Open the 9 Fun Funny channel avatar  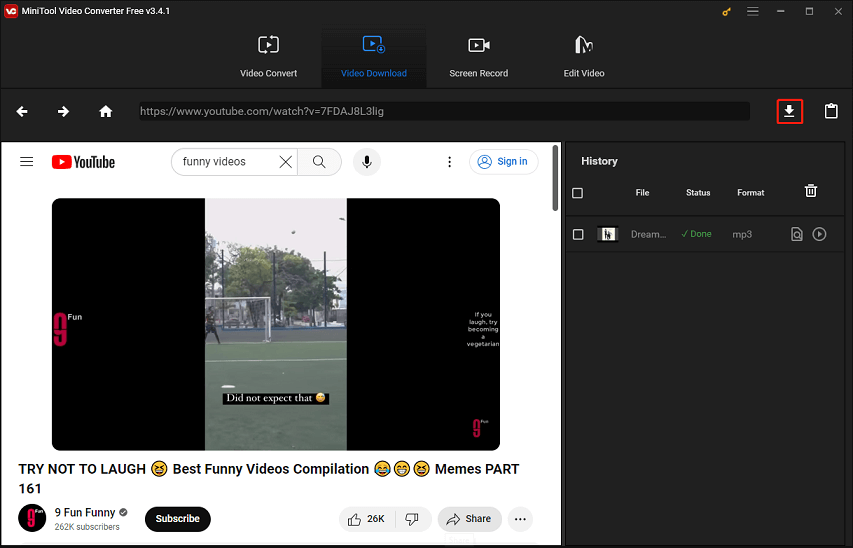[x=32, y=518]
